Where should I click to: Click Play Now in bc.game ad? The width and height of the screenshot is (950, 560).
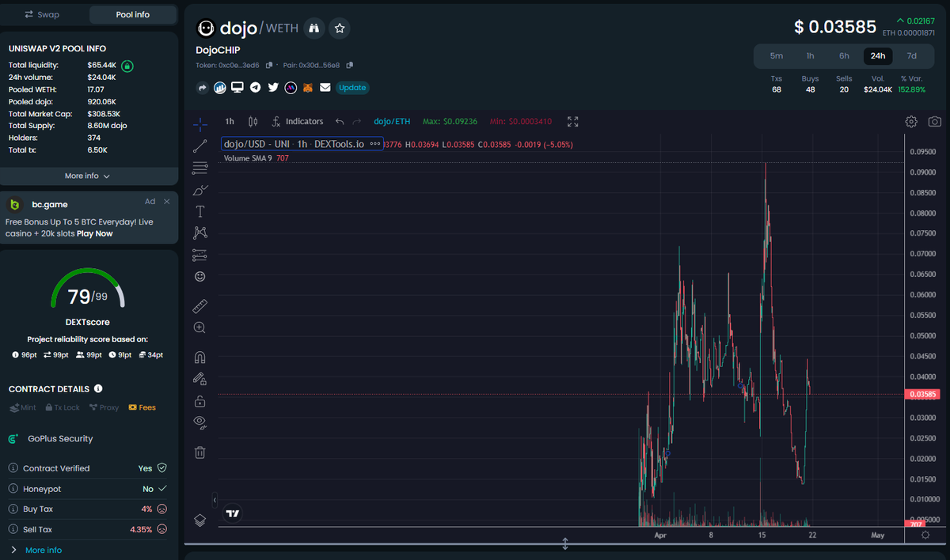tap(94, 233)
